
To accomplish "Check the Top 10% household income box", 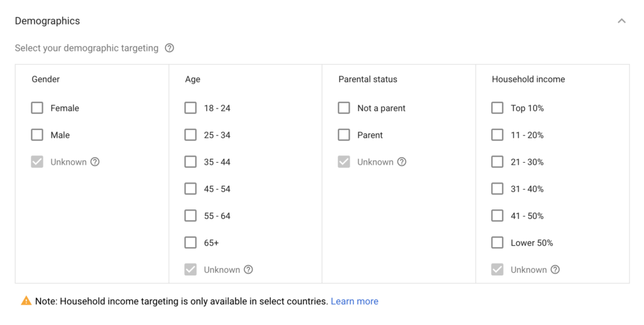I will tap(497, 108).
